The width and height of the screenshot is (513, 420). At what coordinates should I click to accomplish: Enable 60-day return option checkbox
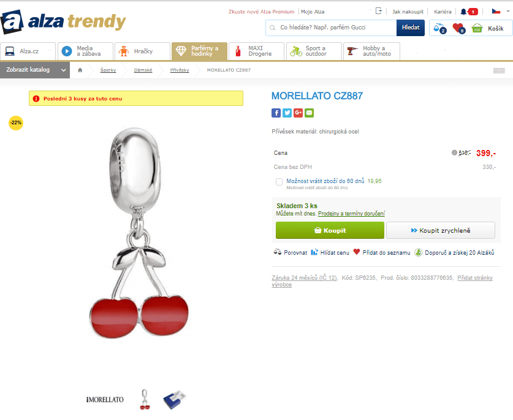point(279,182)
